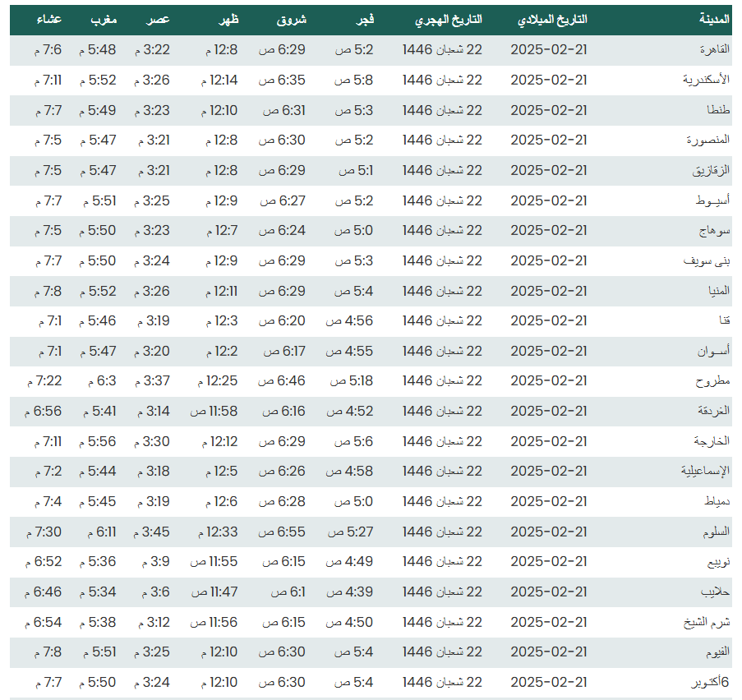Screen dimensions: 742x700
Task: Select the أسوان city cell
Action: [713, 351]
